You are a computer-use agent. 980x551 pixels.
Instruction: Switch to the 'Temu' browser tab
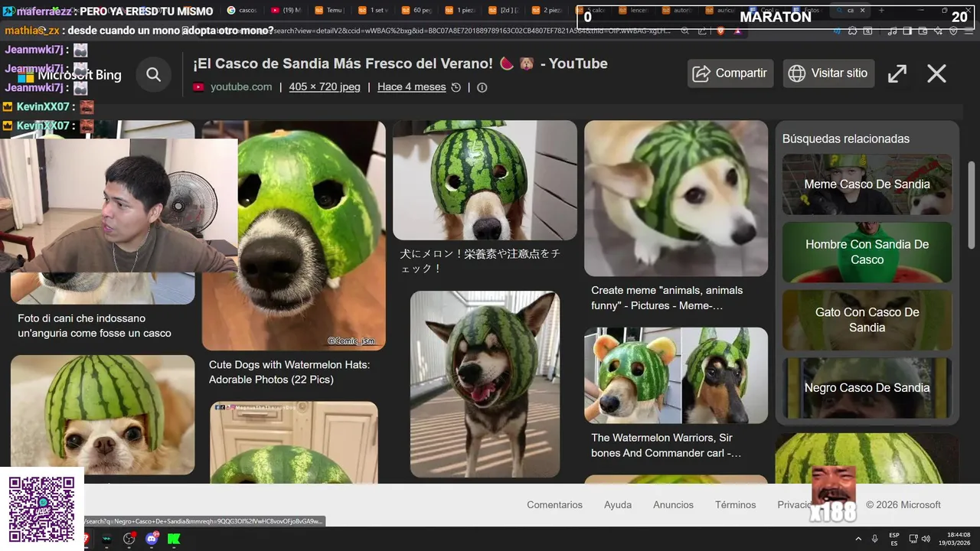click(330, 10)
